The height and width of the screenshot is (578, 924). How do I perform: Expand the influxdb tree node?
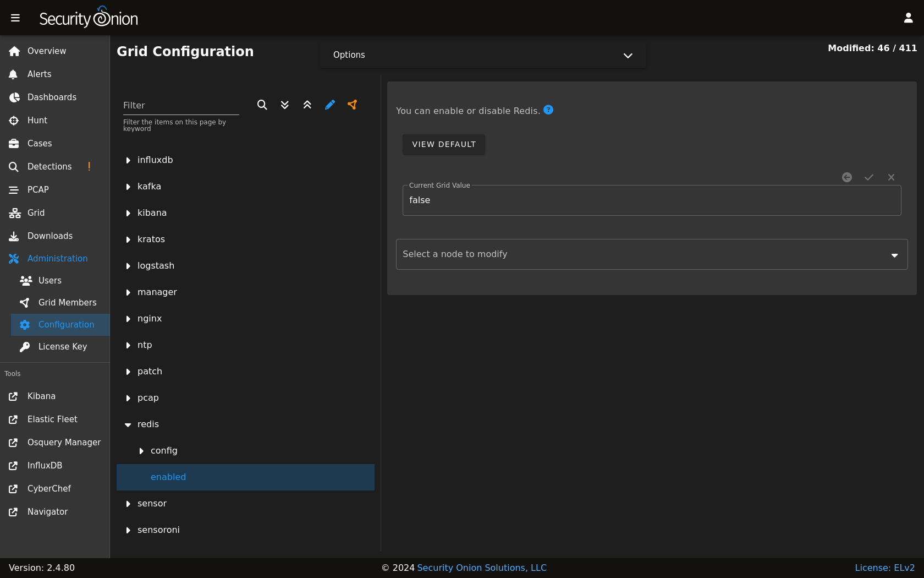pos(128,160)
